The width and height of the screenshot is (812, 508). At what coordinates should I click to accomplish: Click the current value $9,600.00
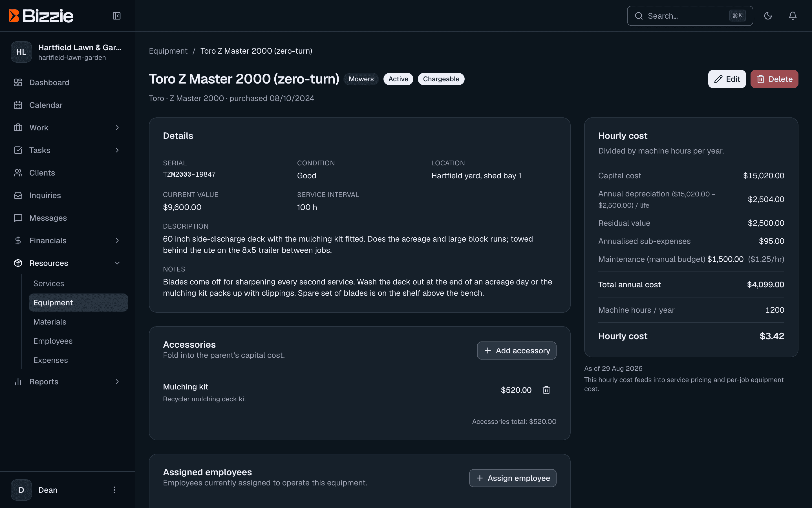pos(182,207)
